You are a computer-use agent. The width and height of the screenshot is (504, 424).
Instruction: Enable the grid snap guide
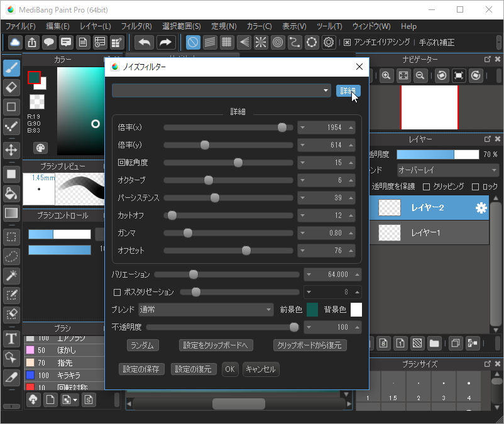227,43
